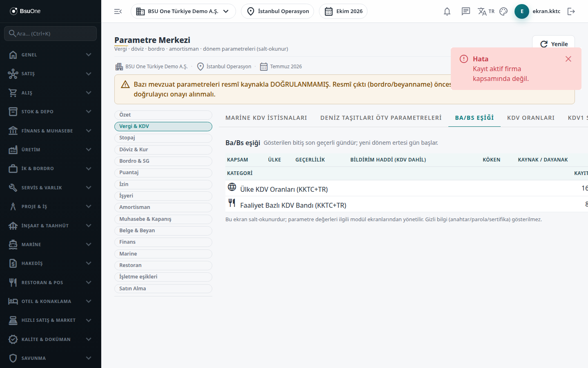
Task: Click the Servis & Varlık wrench icon
Action: [13, 188]
